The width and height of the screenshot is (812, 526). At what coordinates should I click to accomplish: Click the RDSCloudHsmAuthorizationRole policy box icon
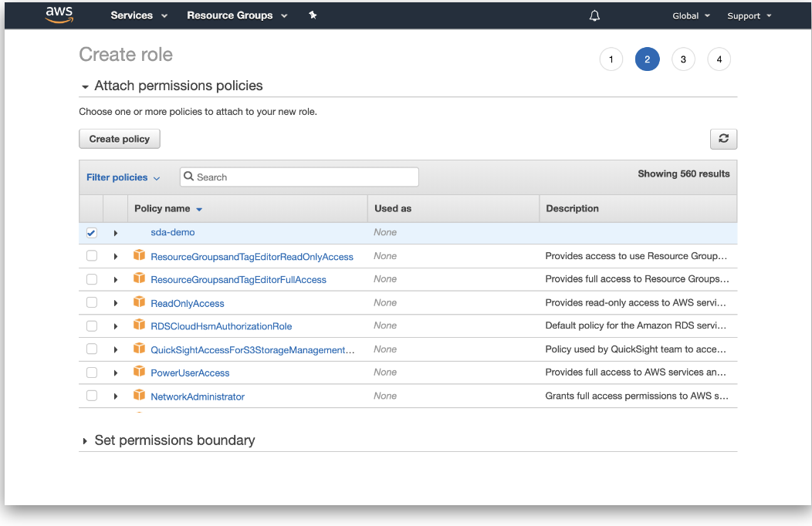[x=139, y=325]
